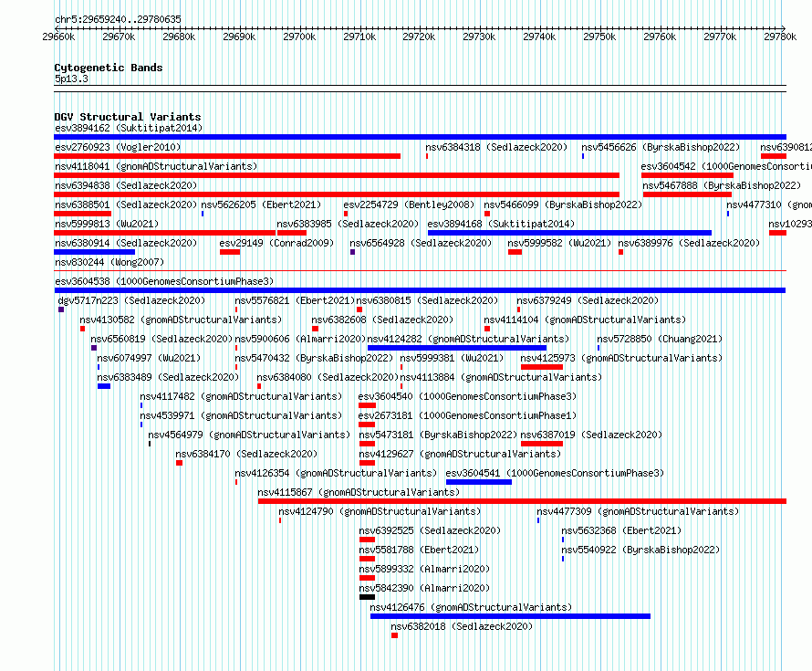Open nsv830244 (Wong2007) variant label
The width and height of the screenshot is (812, 671).
coord(109,262)
